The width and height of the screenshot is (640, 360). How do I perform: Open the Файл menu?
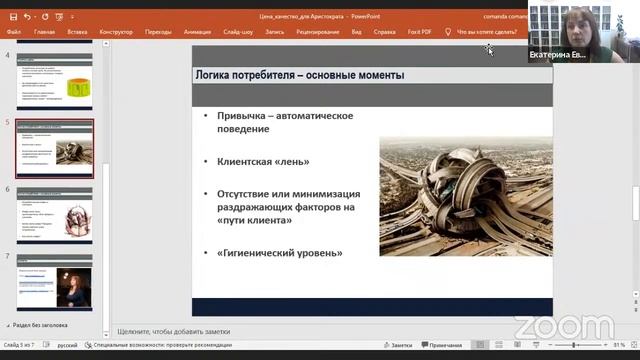pos(13,32)
